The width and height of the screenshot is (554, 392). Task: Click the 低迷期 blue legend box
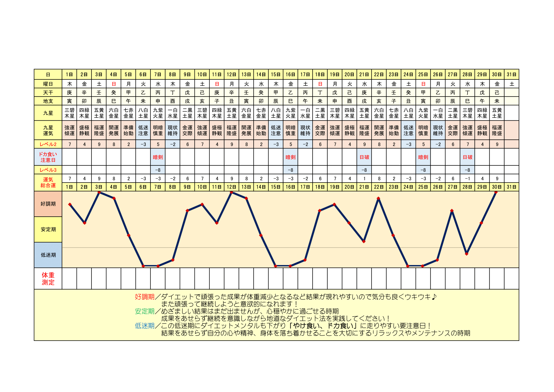[48, 255]
